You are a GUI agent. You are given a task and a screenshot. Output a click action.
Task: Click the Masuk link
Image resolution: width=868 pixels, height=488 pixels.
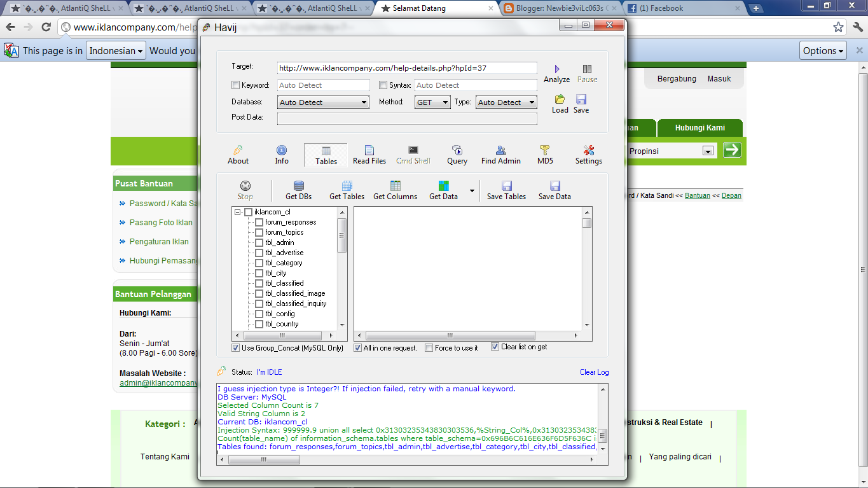click(719, 79)
